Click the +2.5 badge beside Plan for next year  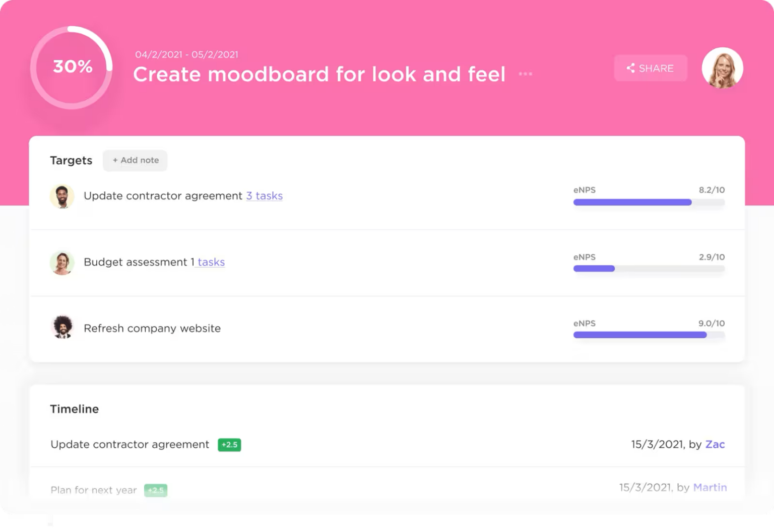156,490
